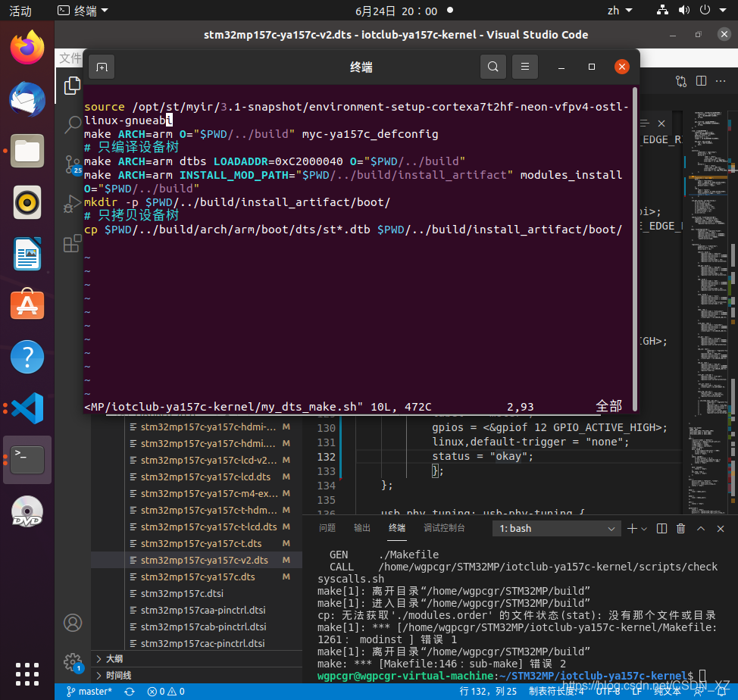
Task: Open the DVD disc icon in dock
Action: coord(27,511)
